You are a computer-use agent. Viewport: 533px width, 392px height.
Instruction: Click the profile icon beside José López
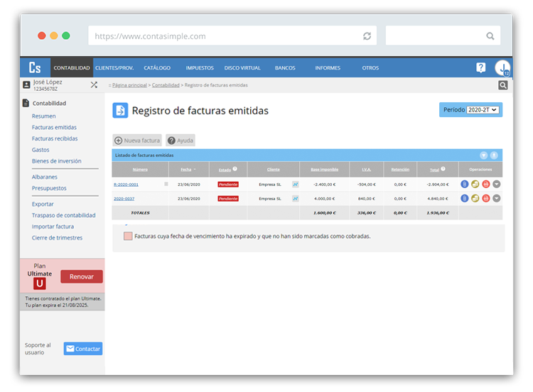point(26,85)
